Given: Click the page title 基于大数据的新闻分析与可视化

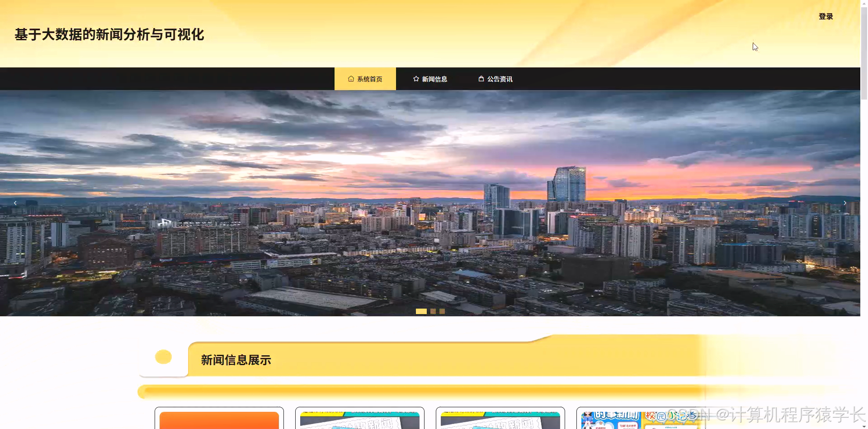Looking at the screenshot, I should (109, 34).
